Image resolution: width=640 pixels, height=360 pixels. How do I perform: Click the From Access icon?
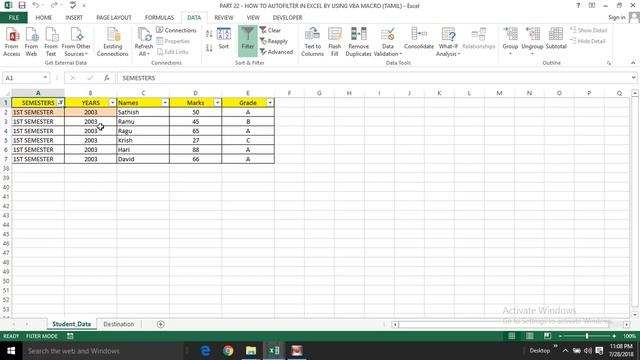coord(12,42)
